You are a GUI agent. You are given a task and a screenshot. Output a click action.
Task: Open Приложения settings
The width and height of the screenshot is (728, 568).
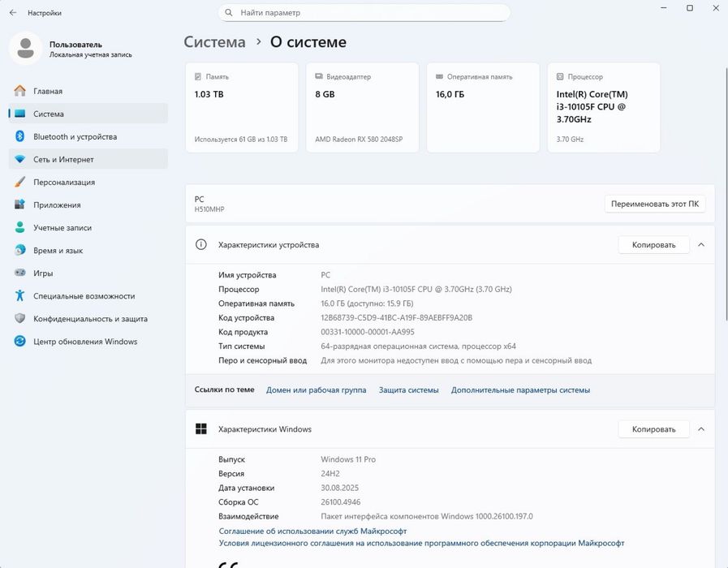point(88,204)
